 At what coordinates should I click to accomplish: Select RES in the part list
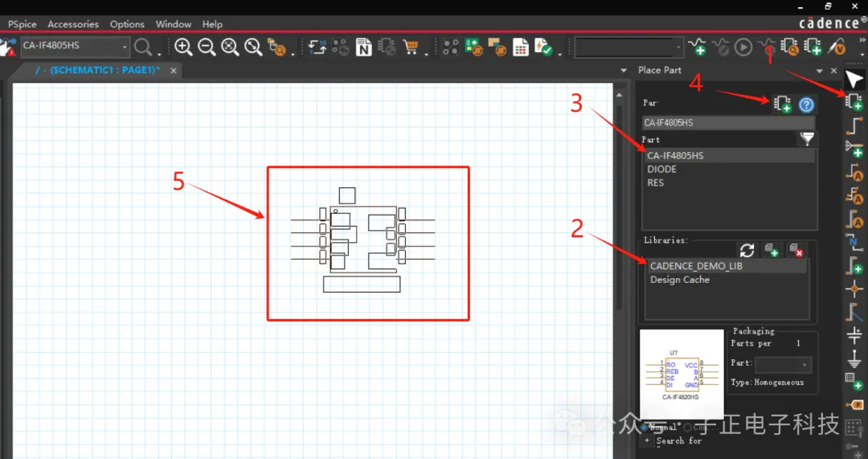(730, 182)
